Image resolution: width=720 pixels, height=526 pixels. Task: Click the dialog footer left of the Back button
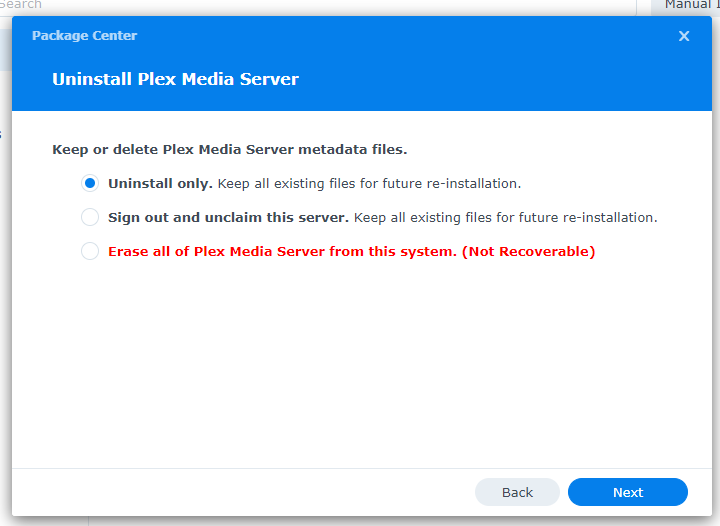[x=250, y=492]
